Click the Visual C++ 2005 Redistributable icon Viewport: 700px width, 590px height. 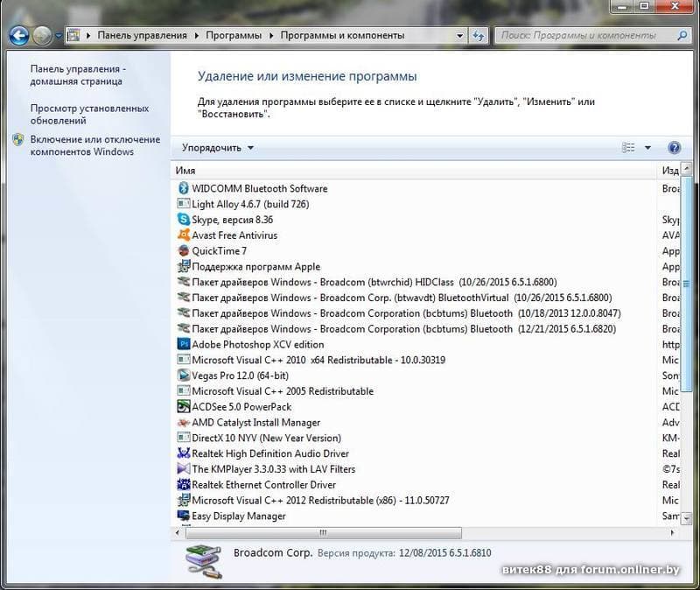[x=184, y=390]
